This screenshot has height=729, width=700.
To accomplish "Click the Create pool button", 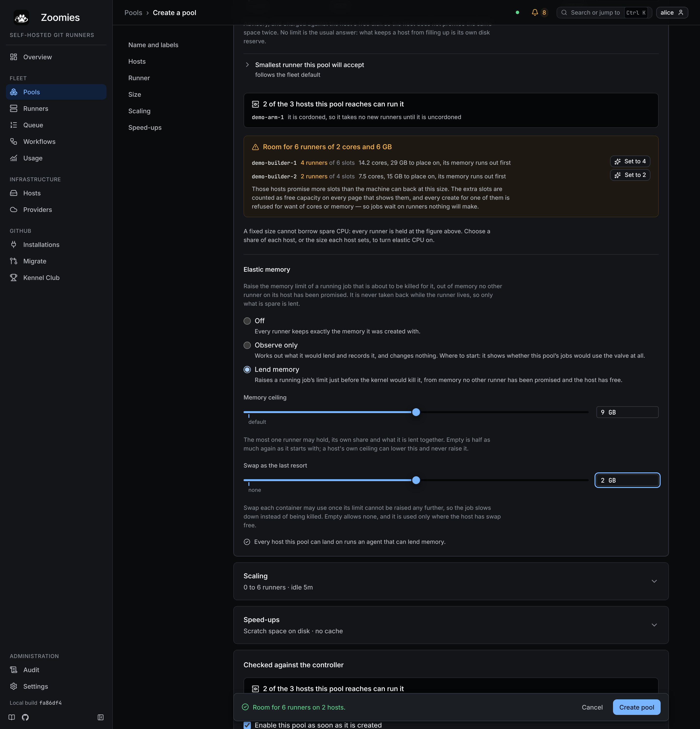I will tap(636, 707).
